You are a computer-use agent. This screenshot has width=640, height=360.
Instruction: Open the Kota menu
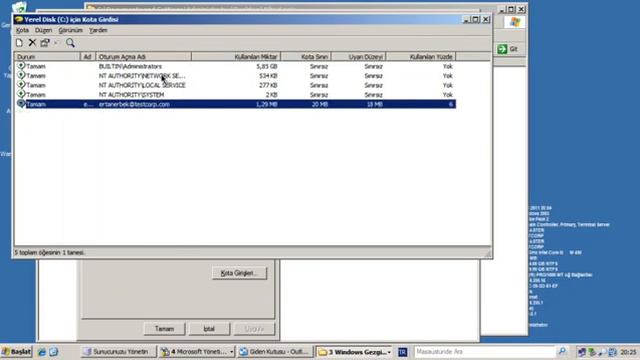pyautogui.click(x=22, y=30)
